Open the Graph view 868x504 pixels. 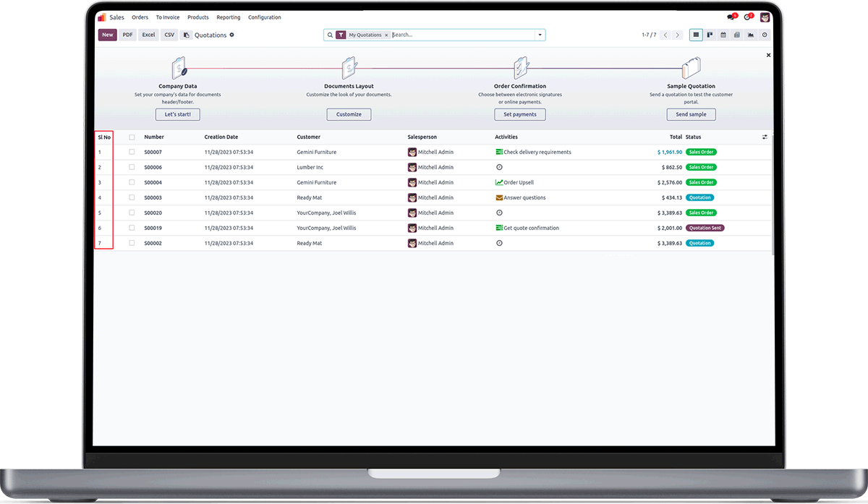coord(751,35)
